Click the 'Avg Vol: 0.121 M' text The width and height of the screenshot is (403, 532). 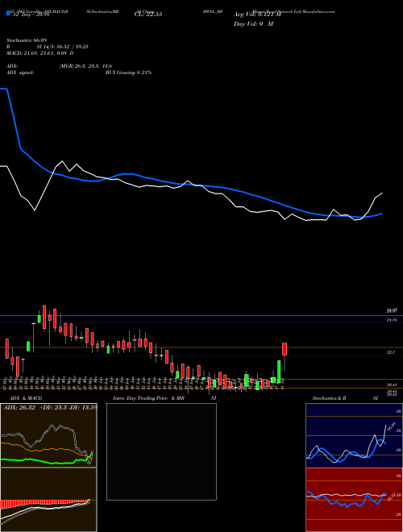click(257, 15)
